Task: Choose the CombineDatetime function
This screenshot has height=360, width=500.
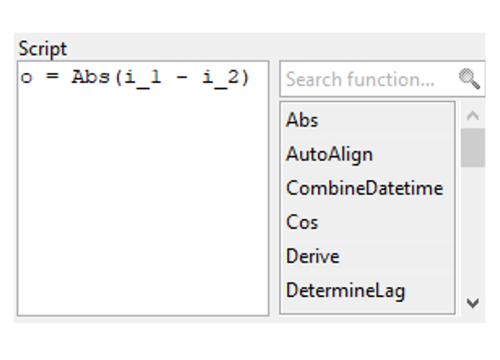Action: (x=368, y=188)
